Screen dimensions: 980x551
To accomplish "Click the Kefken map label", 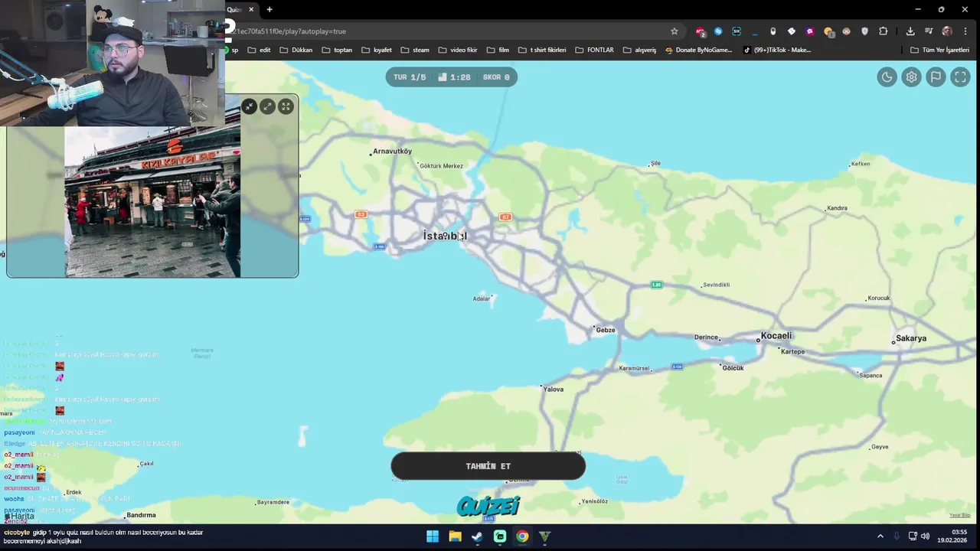I will 861,164.
